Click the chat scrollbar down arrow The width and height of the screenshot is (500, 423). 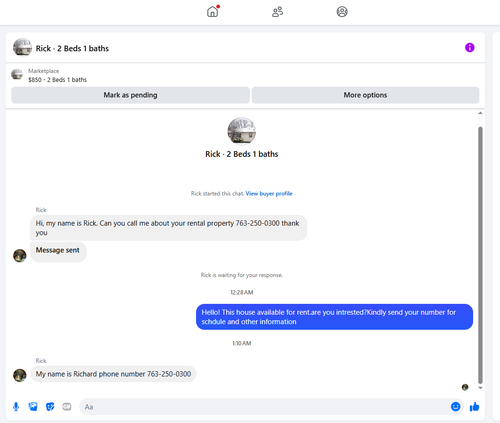pyautogui.click(x=480, y=388)
